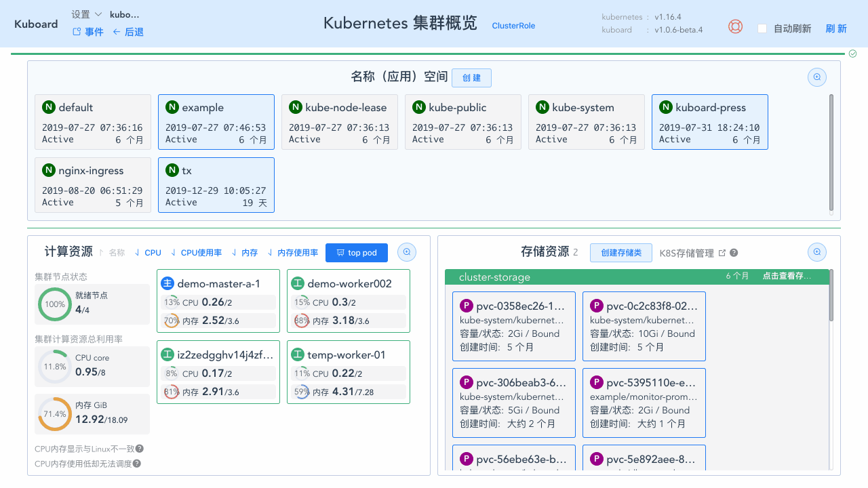Click the 创建存储类 button
This screenshot has width=868, height=488.
[x=621, y=253]
